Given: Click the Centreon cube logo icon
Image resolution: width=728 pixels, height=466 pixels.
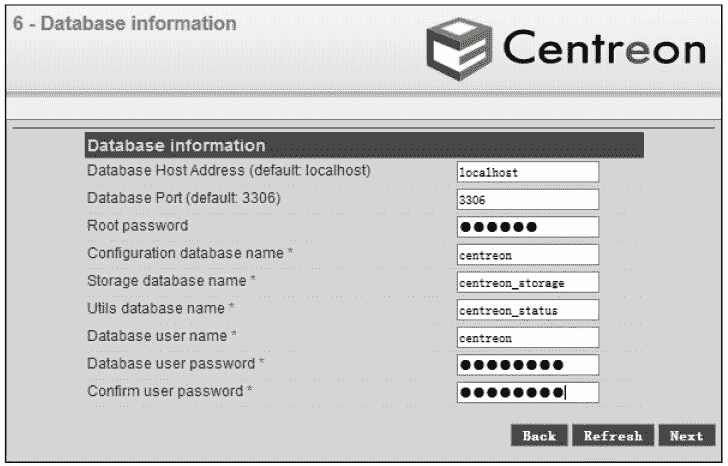Looking at the screenshot, I should [x=458, y=48].
